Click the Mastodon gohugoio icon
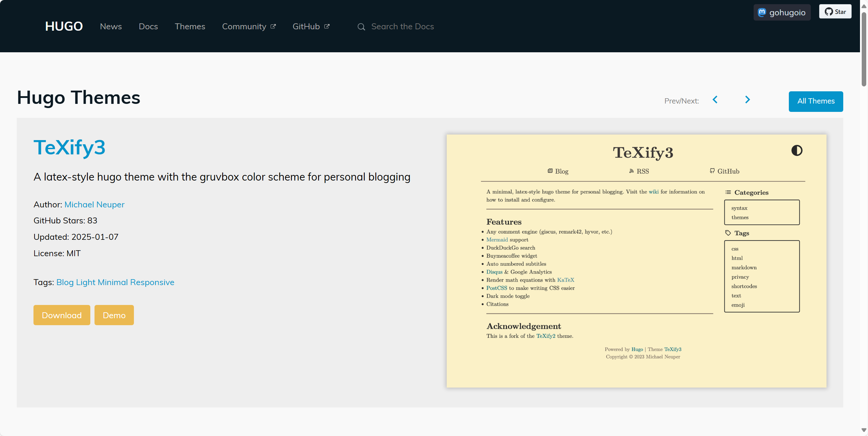Viewport: 868px width, 436px height. coord(762,13)
